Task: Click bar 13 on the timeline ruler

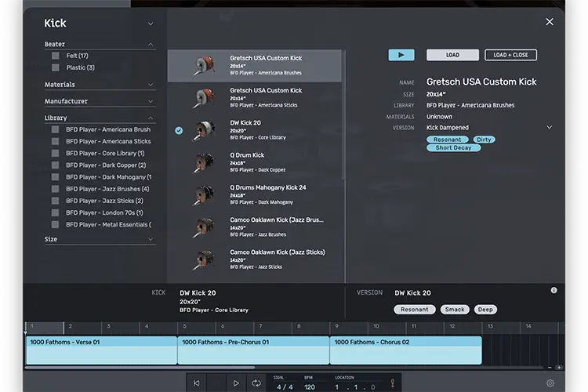Action: click(x=490, y=326)
